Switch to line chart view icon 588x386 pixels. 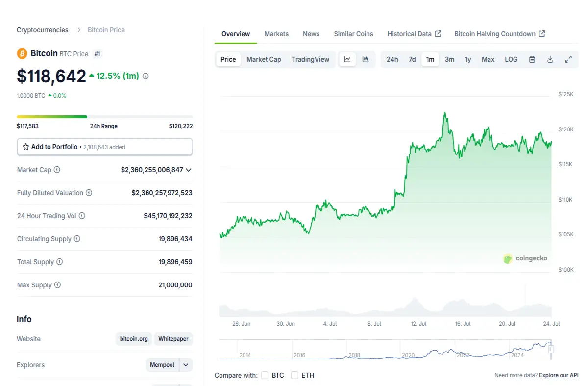tap(347, 59)
